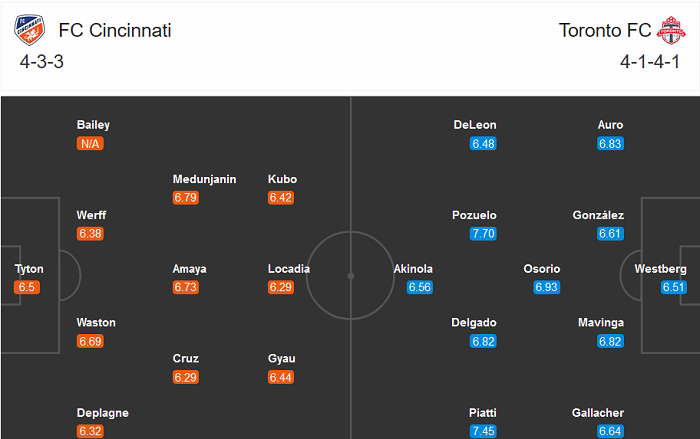The height and width of the screenshot is (439, 700).
Task: Click Westberg's 6.51 rating badge
Action: pyautogui.click(x=675, y=288)
